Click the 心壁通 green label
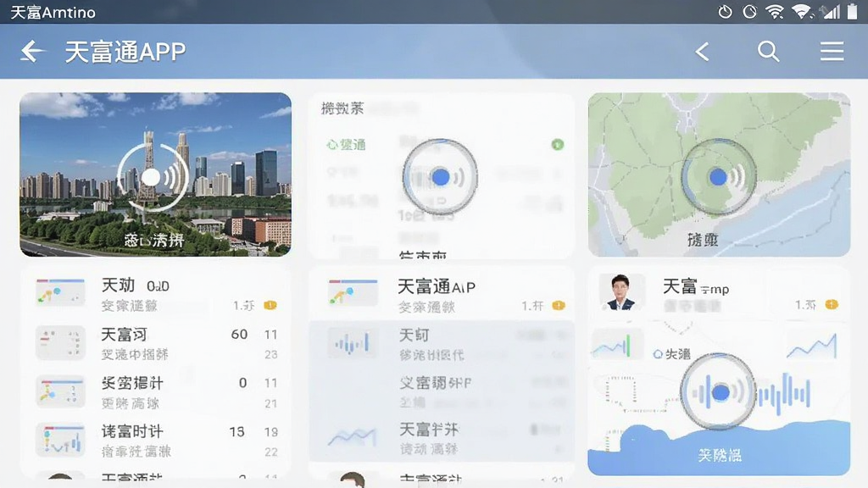The image size is (868, 488). [346, 145]
